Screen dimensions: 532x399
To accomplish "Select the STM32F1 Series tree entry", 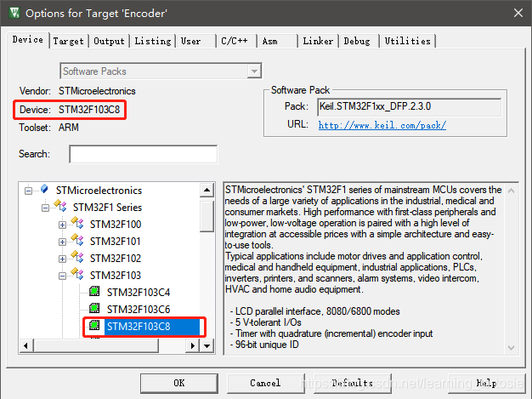I will (x=108, y=208).
